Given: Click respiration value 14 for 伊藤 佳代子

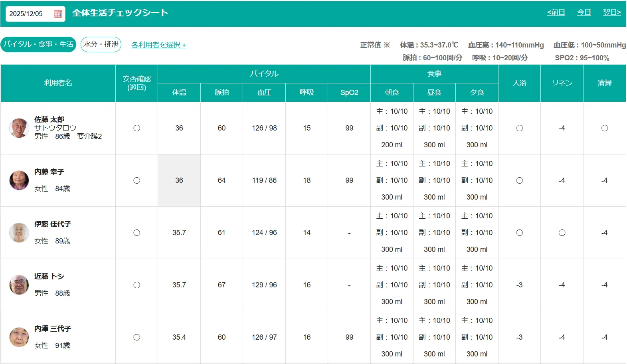Looking at the screenshot, I should [x=307, y=233].
